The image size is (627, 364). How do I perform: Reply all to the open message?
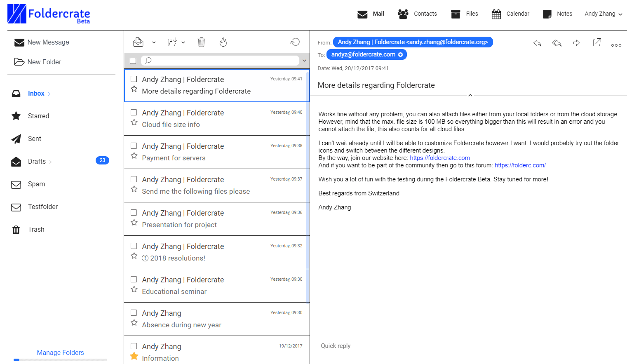(557, 43)
